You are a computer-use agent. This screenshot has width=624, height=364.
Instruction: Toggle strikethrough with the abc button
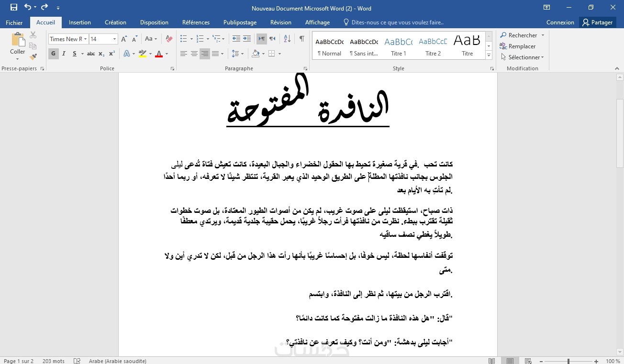click(91, 54)
